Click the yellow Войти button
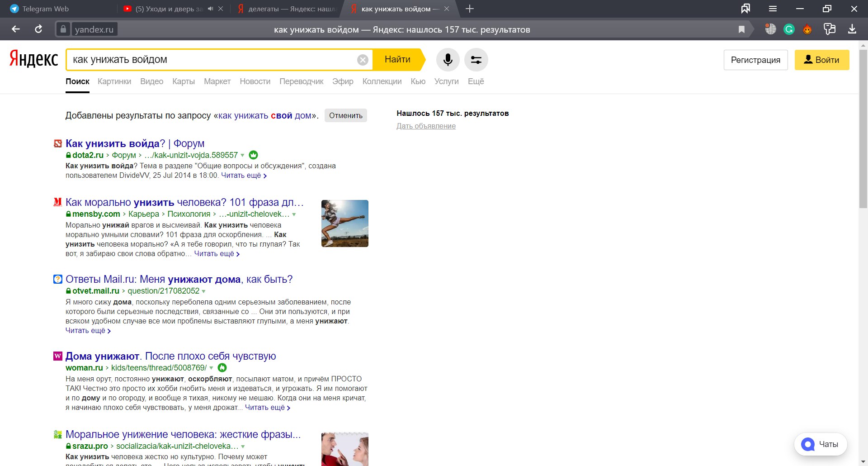 point(822,60)
